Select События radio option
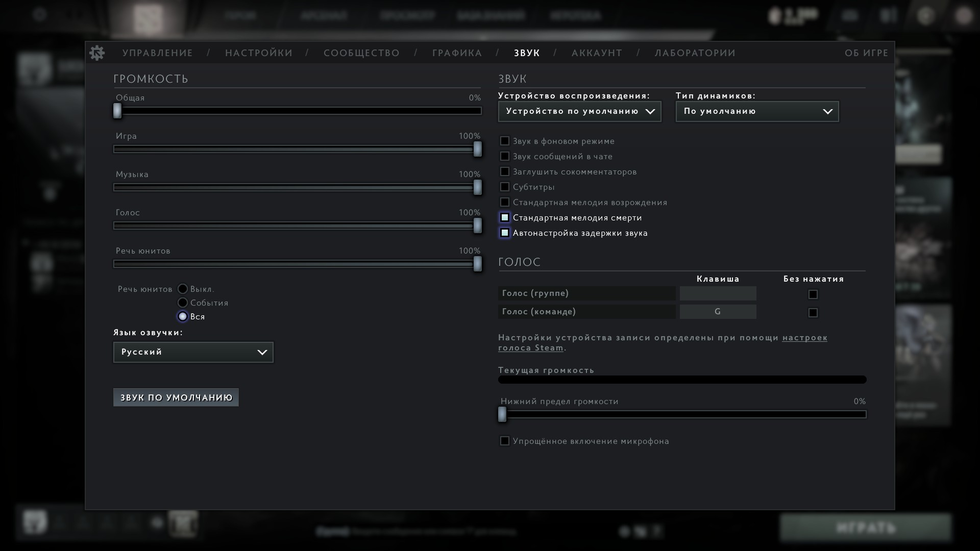The image size is (980, 551). pos(183,303)
